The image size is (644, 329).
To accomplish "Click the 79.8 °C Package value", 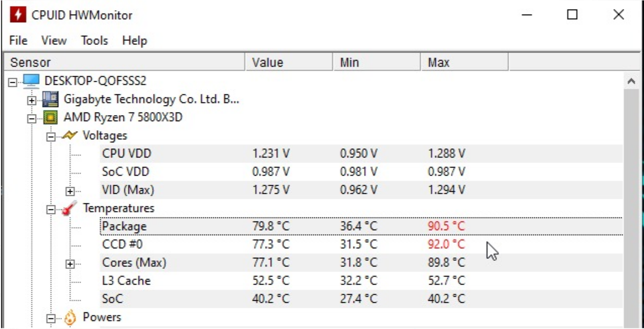I will coord(271,227).
